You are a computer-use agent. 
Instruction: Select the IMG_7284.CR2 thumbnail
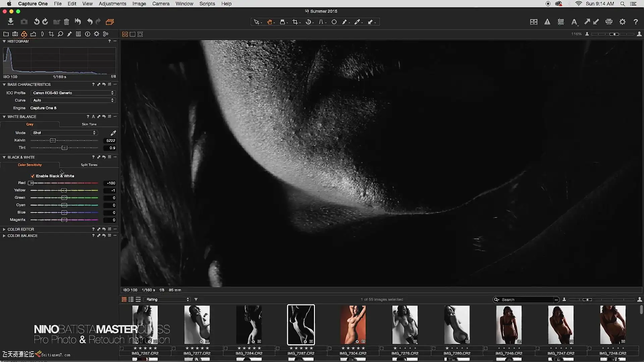coord(249,324)
